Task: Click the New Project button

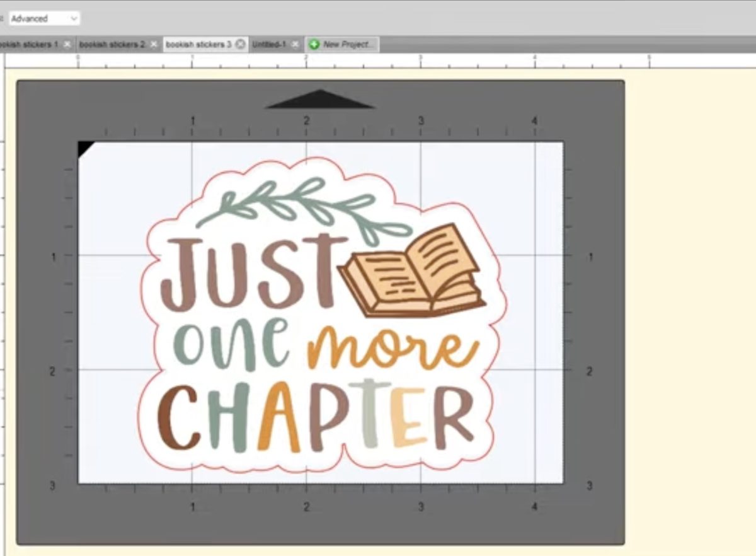Action: pyautogui.click(x=342, y=45)
